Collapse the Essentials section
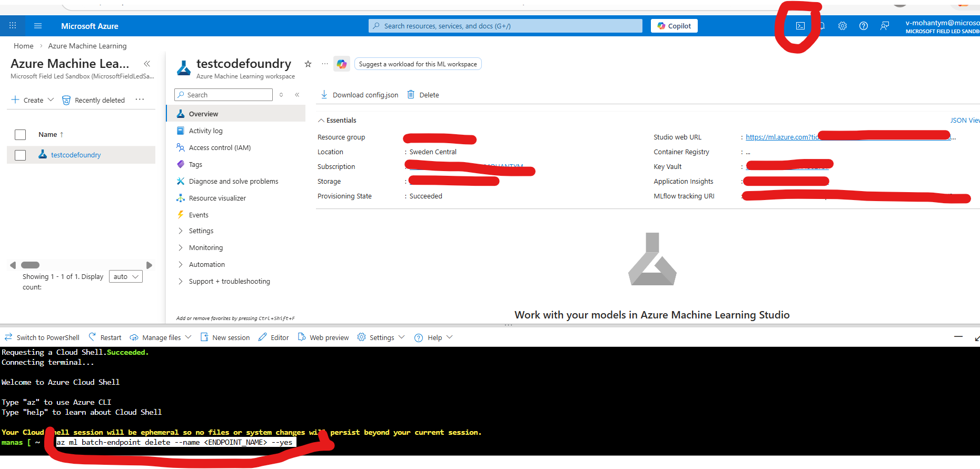 tap(337, 120)
